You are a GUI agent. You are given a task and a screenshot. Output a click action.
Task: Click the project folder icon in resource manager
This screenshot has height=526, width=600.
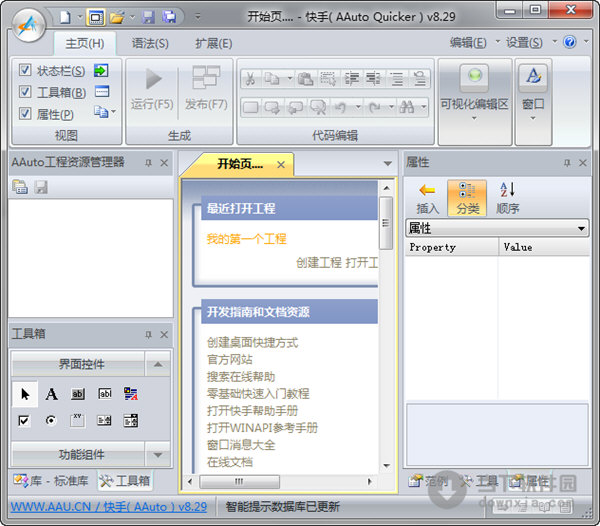coord(20,187)
